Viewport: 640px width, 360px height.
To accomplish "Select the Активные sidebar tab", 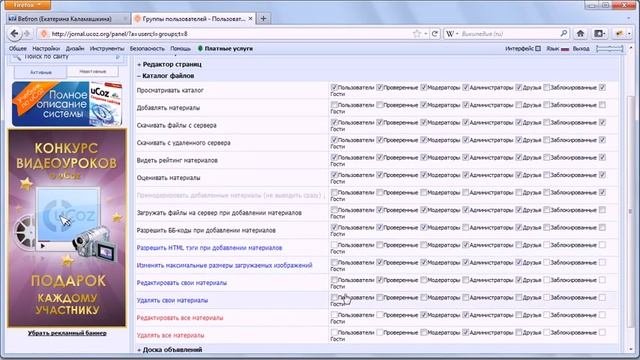I will 41,72.
